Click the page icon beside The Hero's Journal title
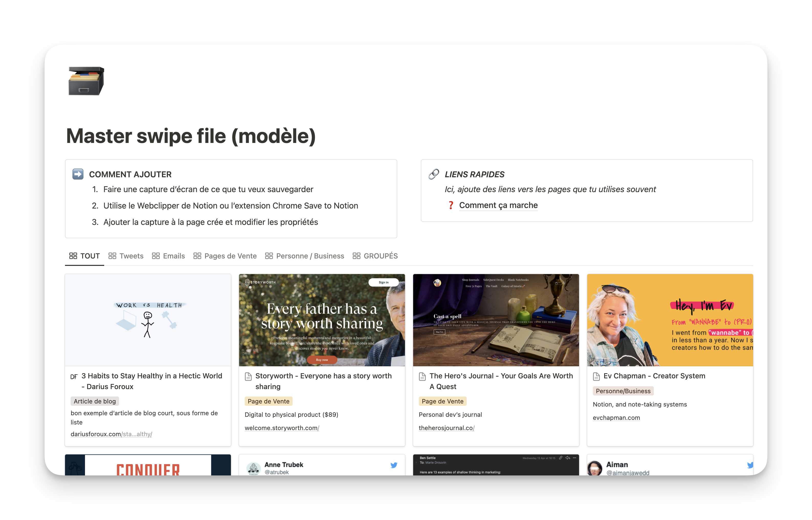This screenshot has width=812, height=520. pyautogui.click(x=422, y=376)
